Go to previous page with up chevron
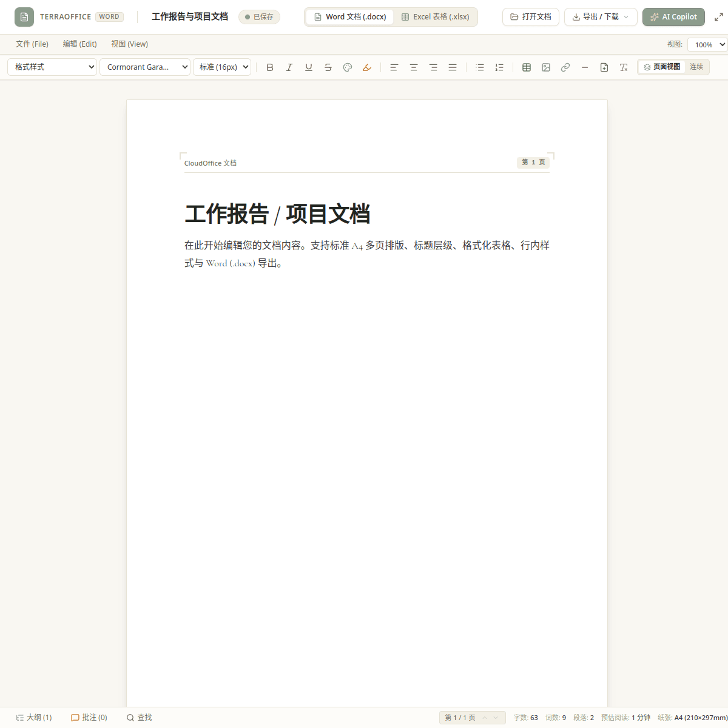The width and height of the screenshot is (728, 728). pos(485,718)
